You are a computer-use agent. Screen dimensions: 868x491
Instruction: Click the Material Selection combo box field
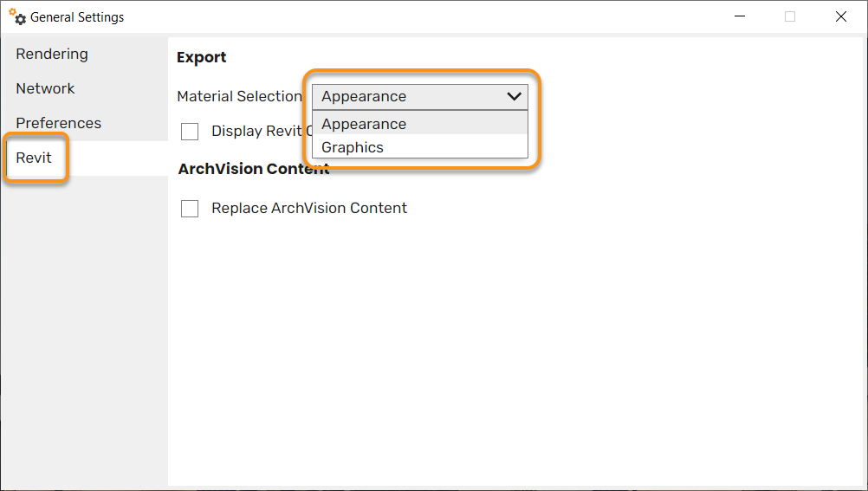420,97
